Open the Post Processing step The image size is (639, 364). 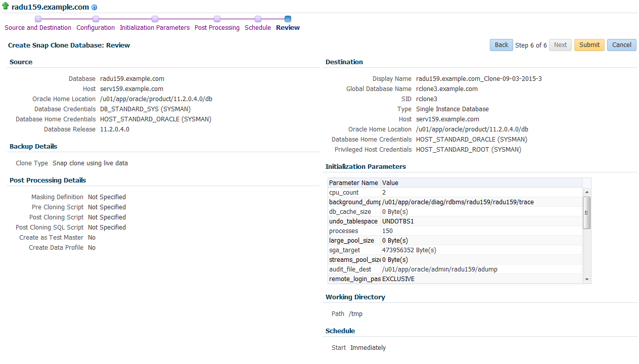pos(217,28)
